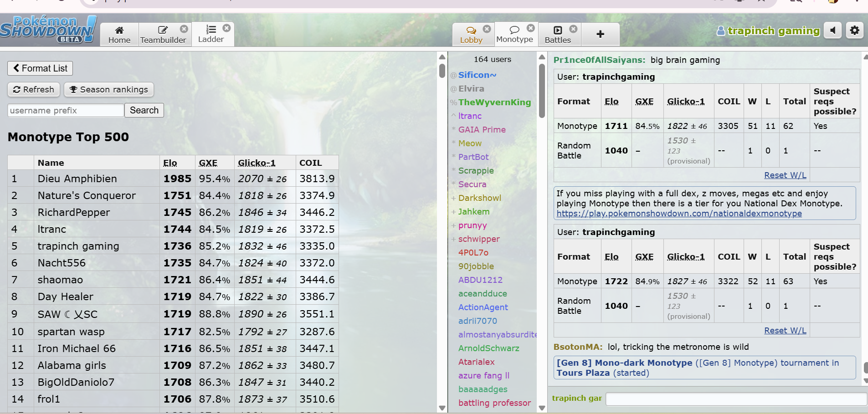Open options with the gear icon

(854, 31)
